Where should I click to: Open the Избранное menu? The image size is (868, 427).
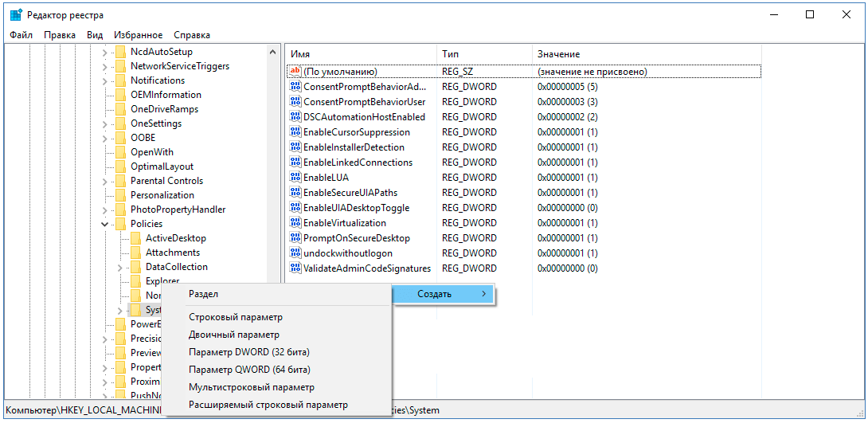[138, 35]
